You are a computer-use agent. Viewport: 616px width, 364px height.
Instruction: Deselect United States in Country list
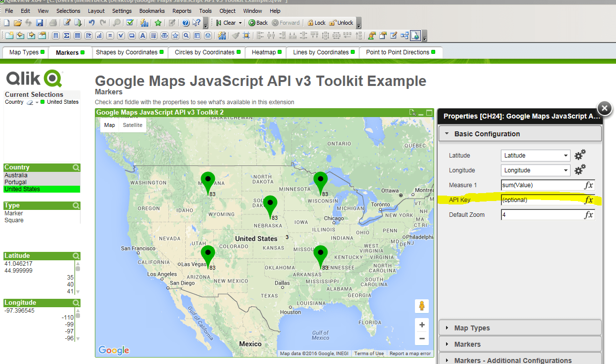pos(42,189)
